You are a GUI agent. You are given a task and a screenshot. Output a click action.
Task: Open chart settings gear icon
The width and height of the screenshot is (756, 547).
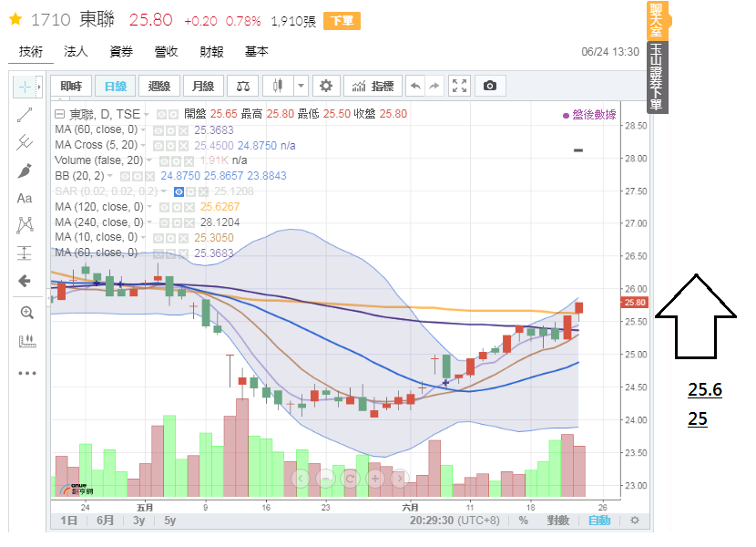pos(326,86)
